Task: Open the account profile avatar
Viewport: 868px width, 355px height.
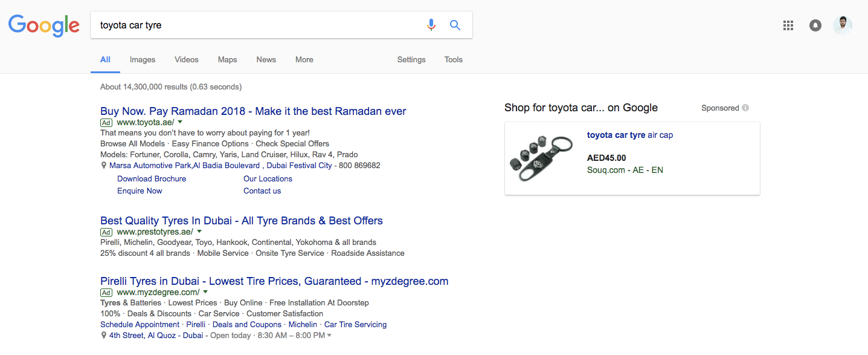Action: [842, 25]
